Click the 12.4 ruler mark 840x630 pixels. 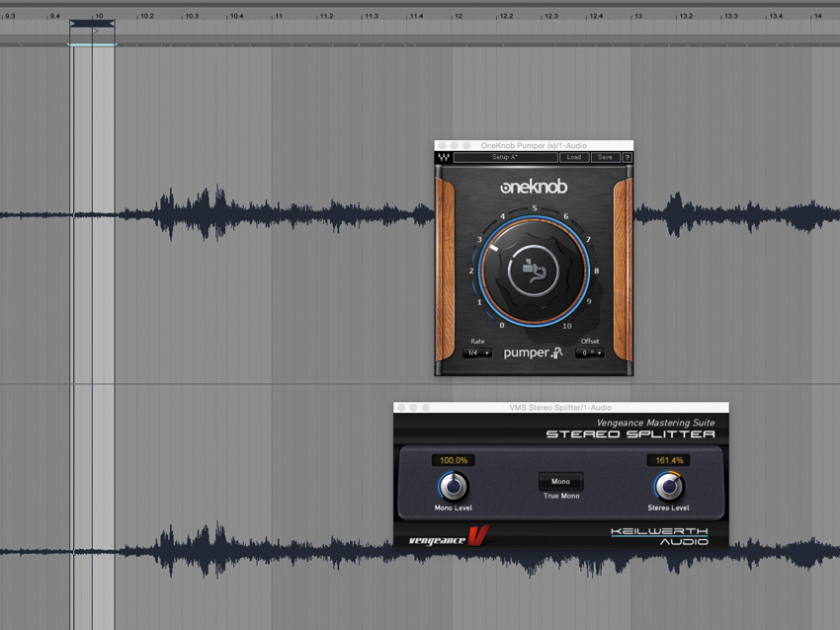(x=596, y=16)
